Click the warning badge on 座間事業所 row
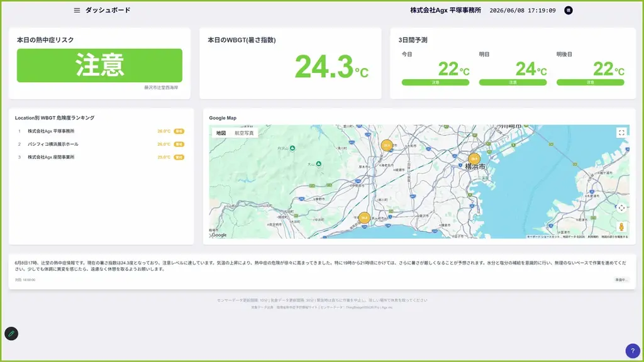The width and height of the screenshot is (644, 362). 179,157
